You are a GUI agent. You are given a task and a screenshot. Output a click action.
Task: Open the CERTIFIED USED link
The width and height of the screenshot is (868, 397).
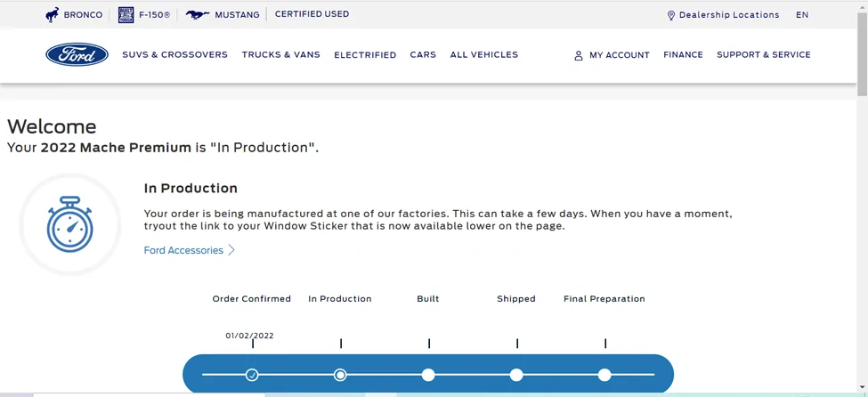click(312, 14)
